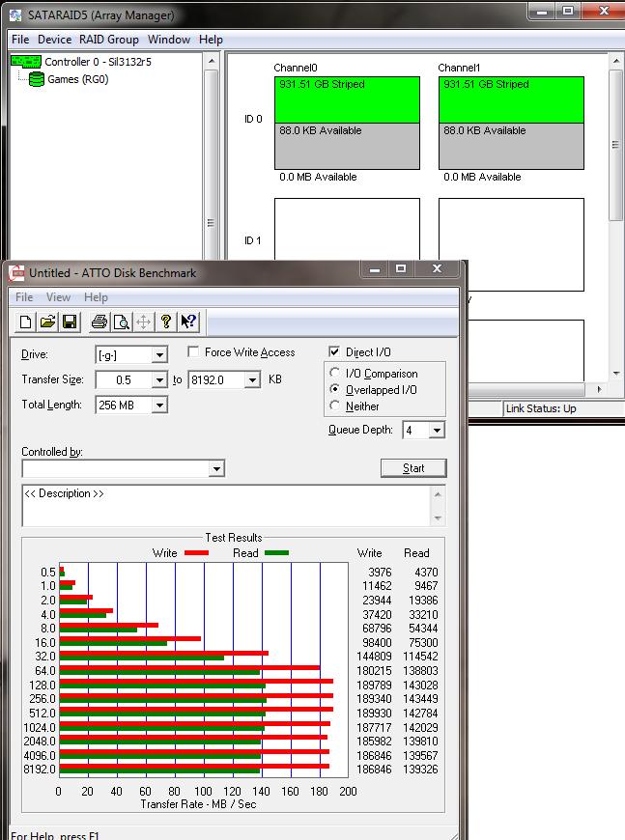625x840 pixels.
Task: Open the Queue Depth dropdown
Action: pyautogui.click(x=437, y=431)
